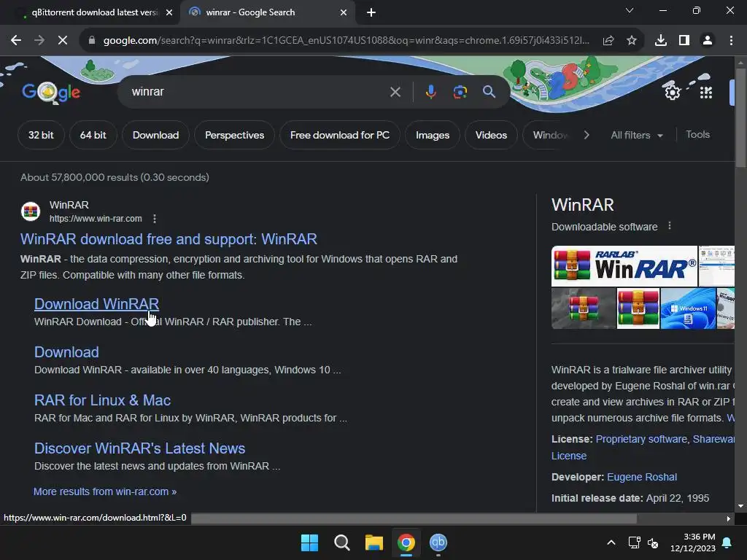
Task: Bookmark this page with the star
Action: pyautogui.click(x=632, y=41)
